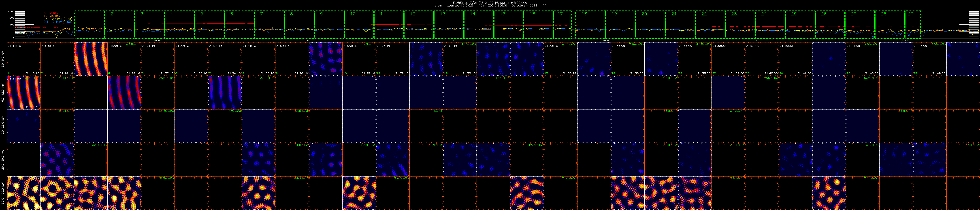Click the '1.56E+05' peak value label
The width and height of the screenshot is (980, 210).
tap(66, 111)
